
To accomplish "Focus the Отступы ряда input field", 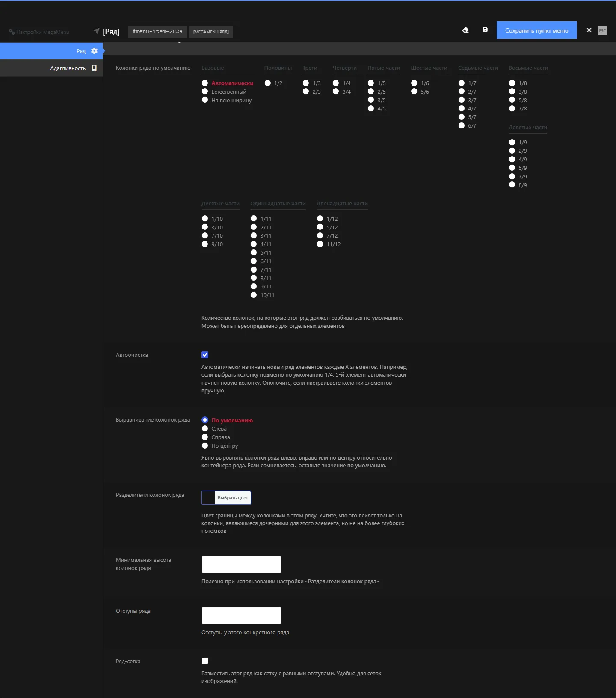I will coord(241,615).
